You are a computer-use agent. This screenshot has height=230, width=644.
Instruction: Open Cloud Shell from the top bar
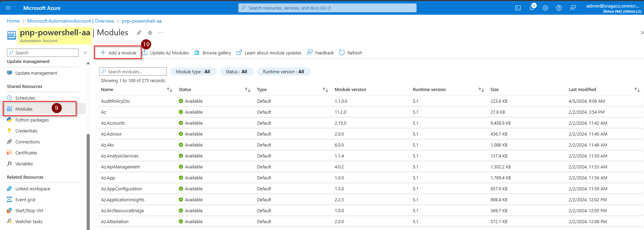click(518, 8)
